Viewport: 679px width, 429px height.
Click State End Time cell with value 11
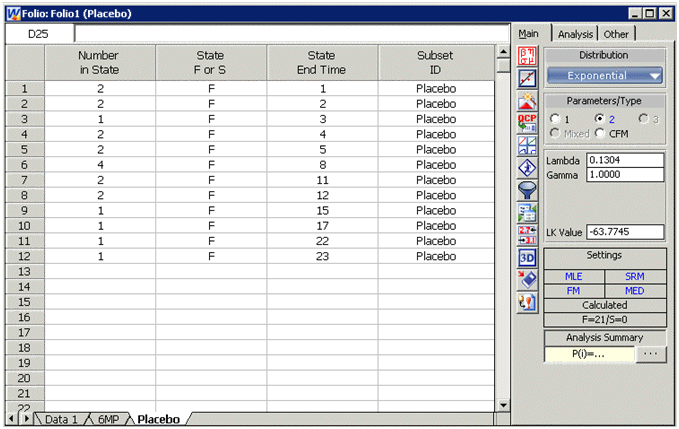coord(322,180)
